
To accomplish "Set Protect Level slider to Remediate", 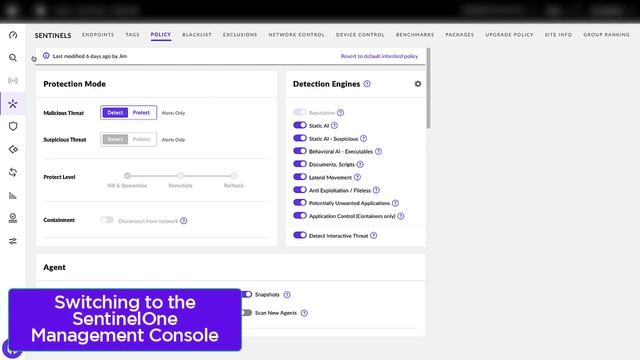I will tap(180, 176).
